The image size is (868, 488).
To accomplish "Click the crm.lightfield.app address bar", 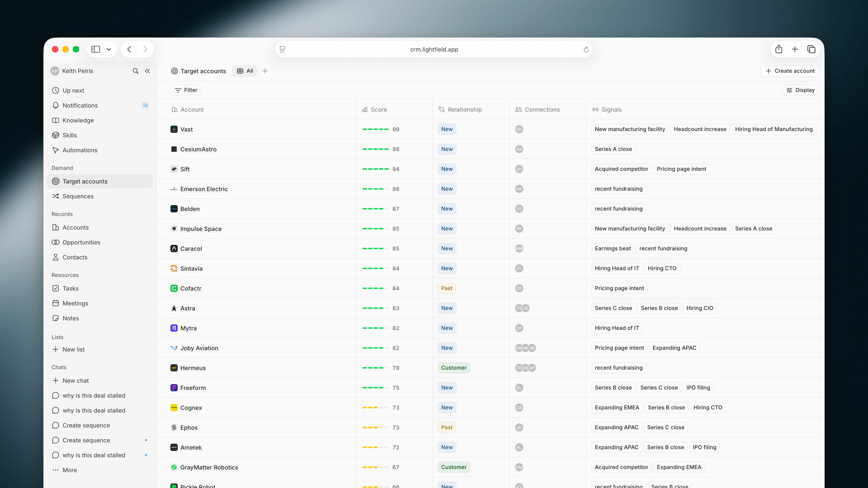I will point(434,49).
